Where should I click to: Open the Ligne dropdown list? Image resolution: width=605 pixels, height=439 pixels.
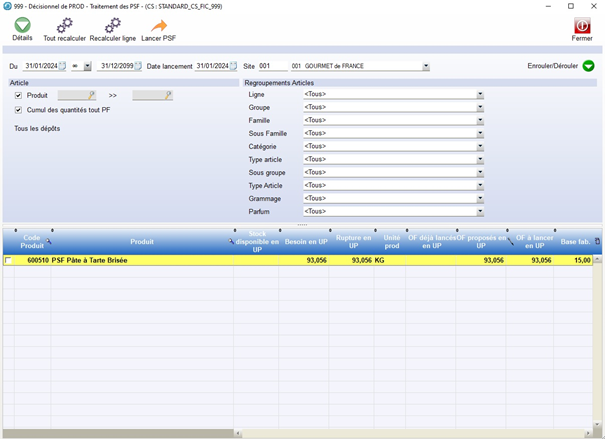point(480,95)
